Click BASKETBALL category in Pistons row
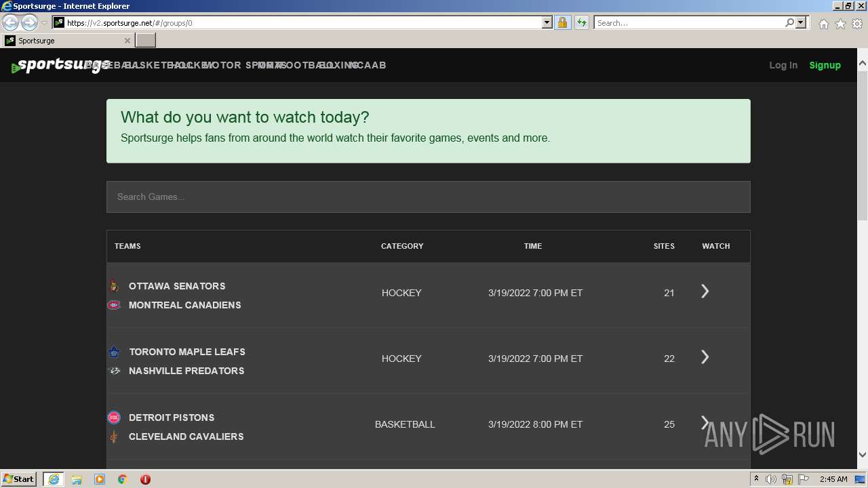Screen dimensions: 868x488 (405, 424)
